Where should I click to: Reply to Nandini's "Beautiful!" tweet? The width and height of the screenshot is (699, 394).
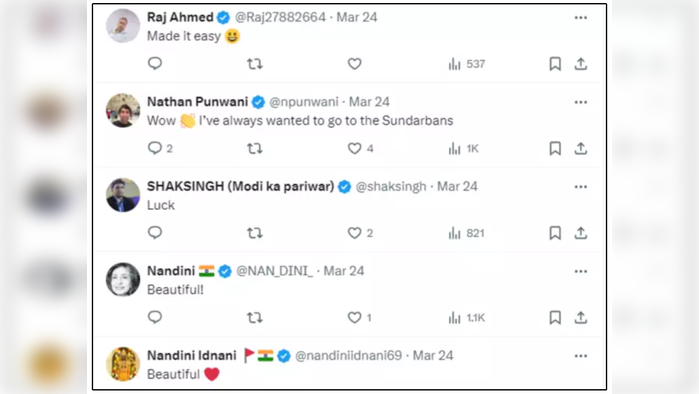tap(155, 317)
